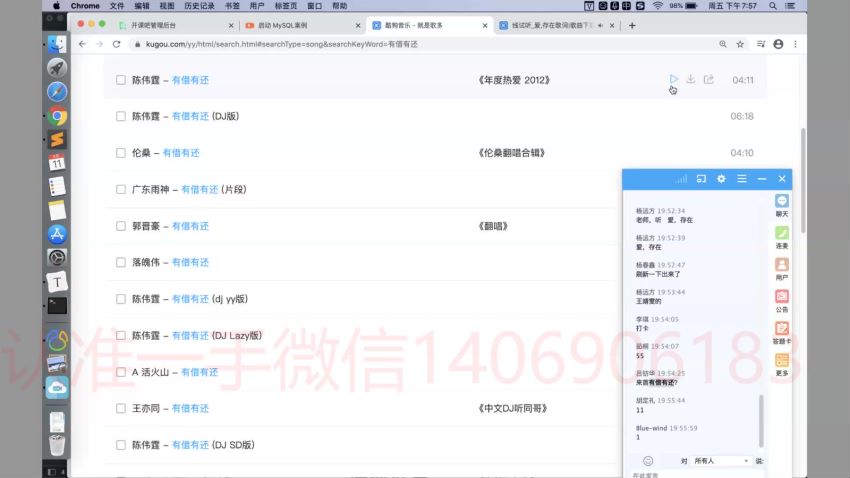Switch to the 我试听_爱,存在 tab
Screen dimensions: 850x478
coord(556,25)
